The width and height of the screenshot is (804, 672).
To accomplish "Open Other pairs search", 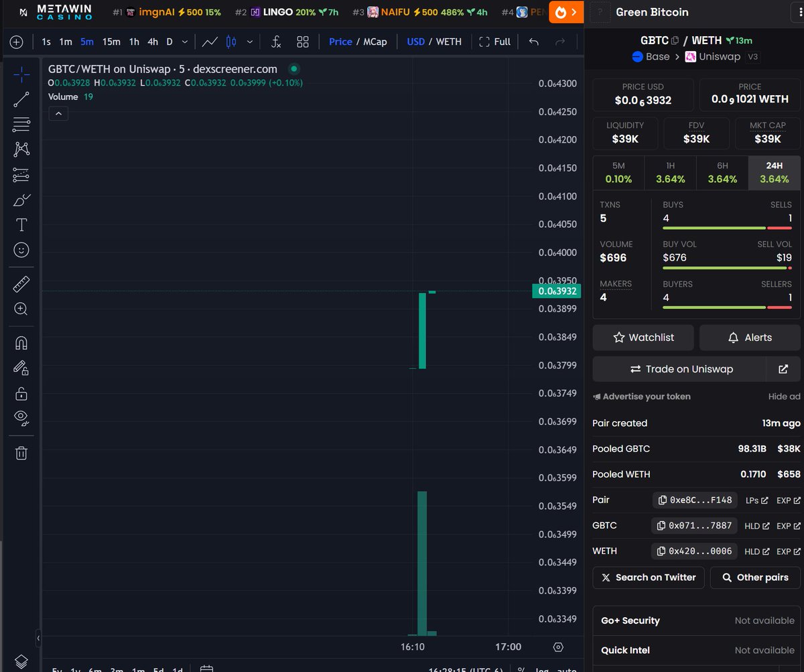I will point(755,578).
